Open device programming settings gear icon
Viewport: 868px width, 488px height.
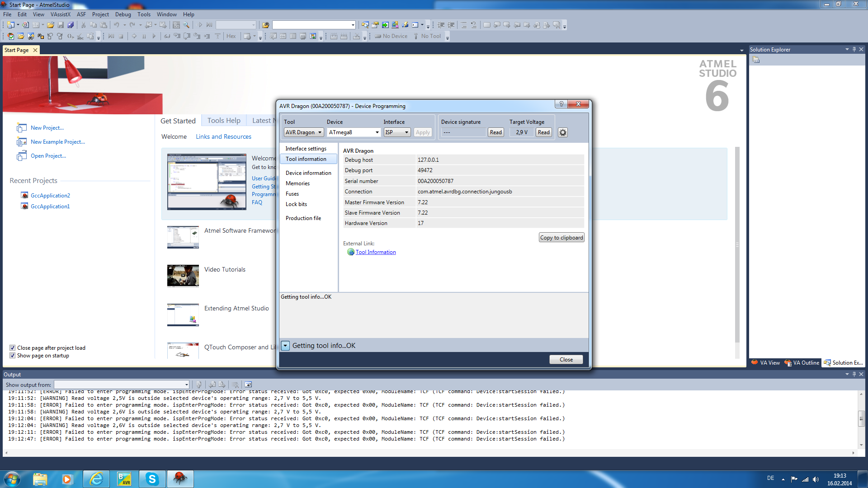[563, 132]
